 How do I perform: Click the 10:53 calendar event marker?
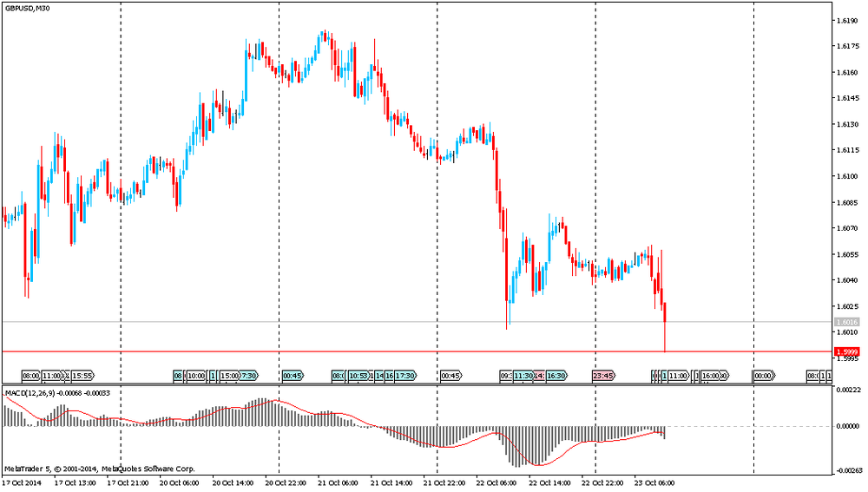pyautogui.click(x=358, y=376)
